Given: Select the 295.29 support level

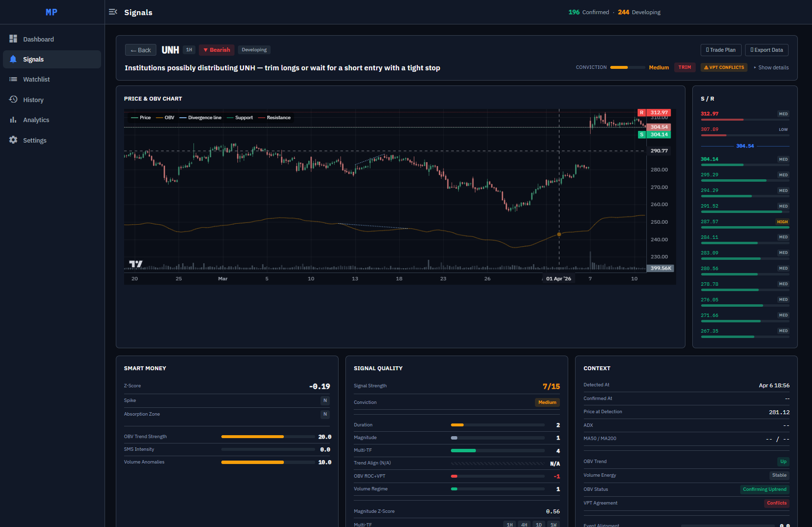Looking at the screenshot, I should point(745,176).
